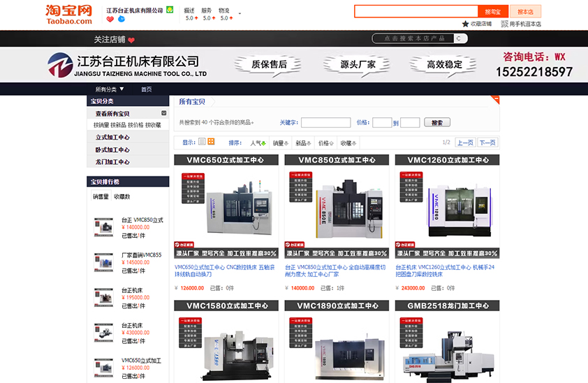Click the Taizheng company logo in banner

[x=61, y=66]
